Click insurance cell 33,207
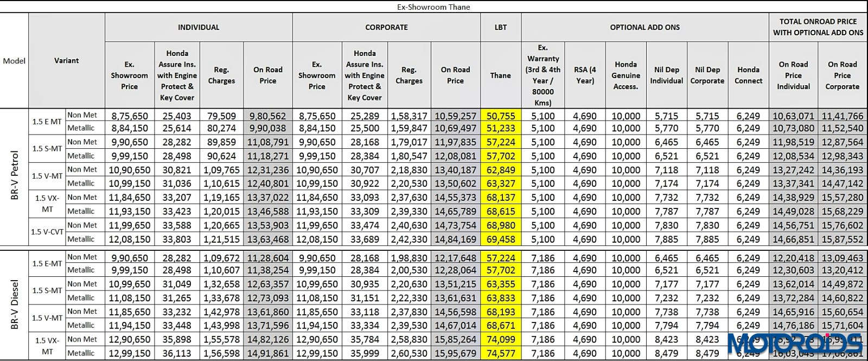The height and width of the screenshot is (361, 868). click(x=177, y=198)
